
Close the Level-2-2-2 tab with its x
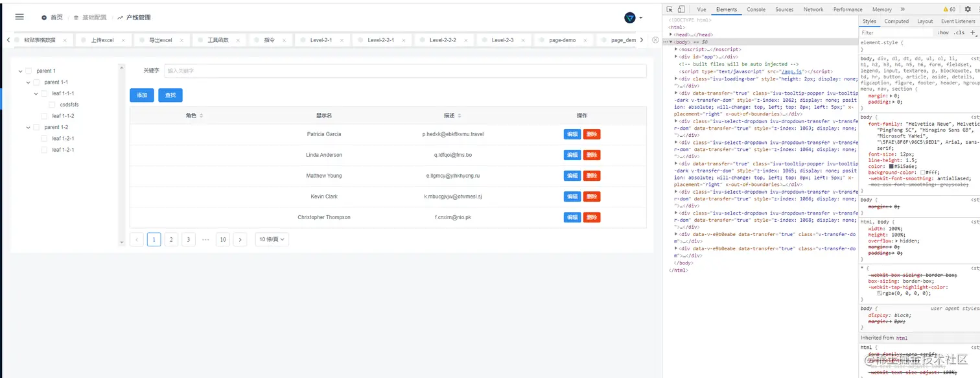tap(465, 40)
